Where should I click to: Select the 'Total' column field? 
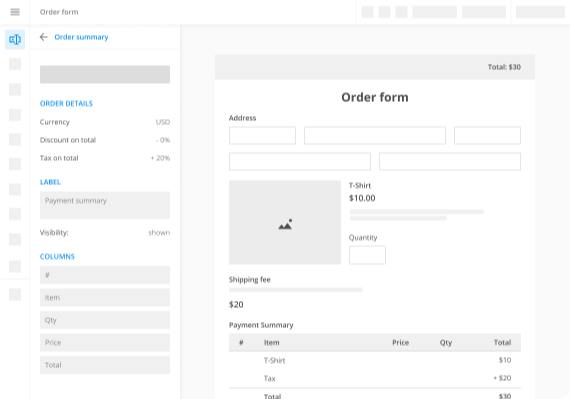click(105, 365)
